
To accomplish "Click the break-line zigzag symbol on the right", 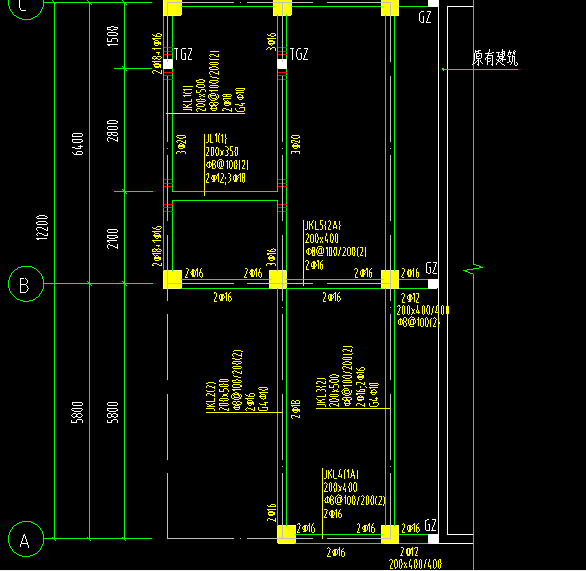I will click(x=473, y=268).
